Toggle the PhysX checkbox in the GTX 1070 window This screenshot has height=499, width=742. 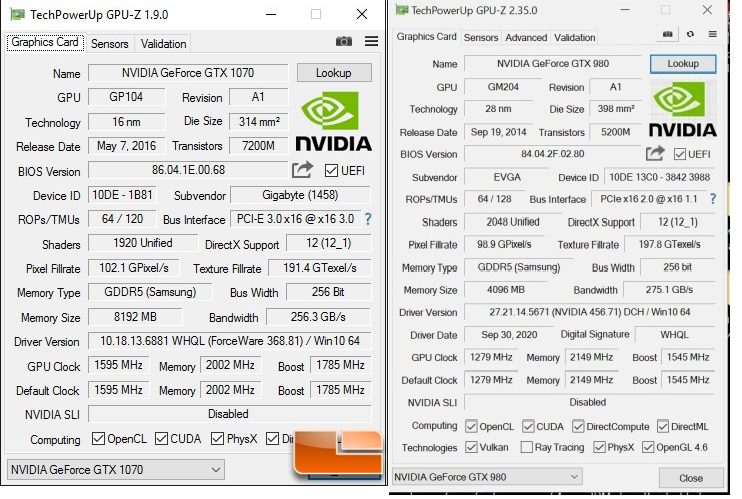coord(217,438)
